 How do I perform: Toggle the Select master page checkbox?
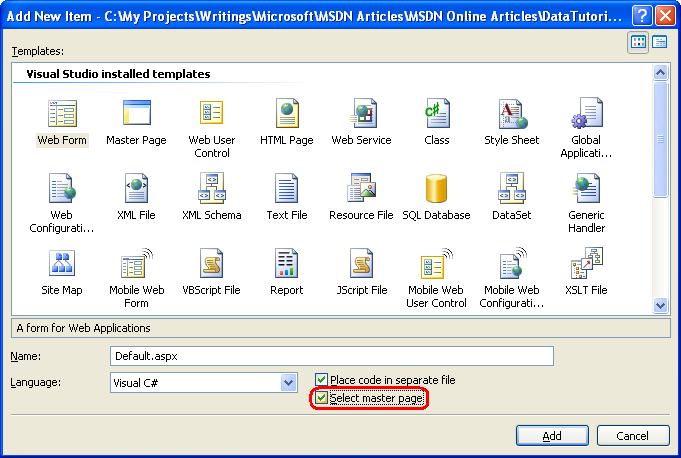321,398
